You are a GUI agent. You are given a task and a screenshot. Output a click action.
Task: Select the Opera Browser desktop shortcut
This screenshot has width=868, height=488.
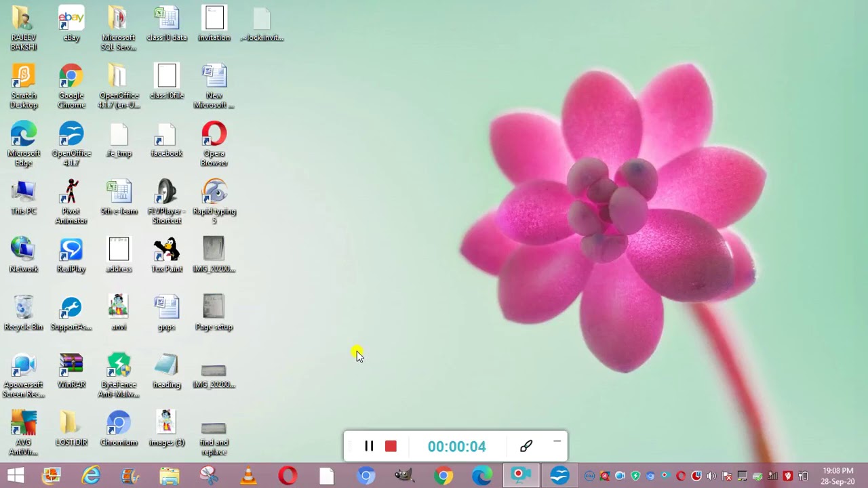[x=214, y=144]
